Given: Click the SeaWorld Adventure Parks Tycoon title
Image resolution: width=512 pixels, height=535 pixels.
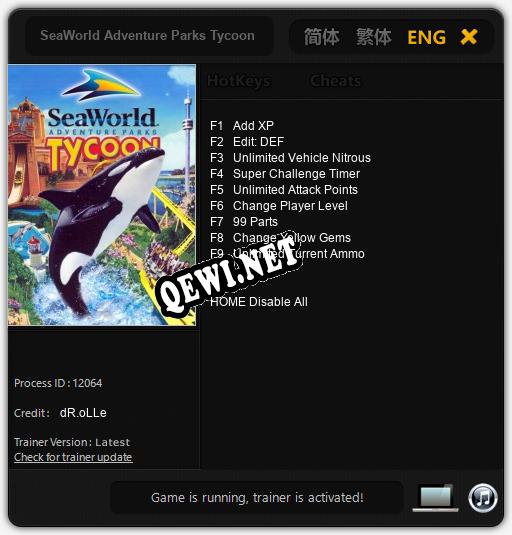Looking at the screenshot, I should (147, 35).
